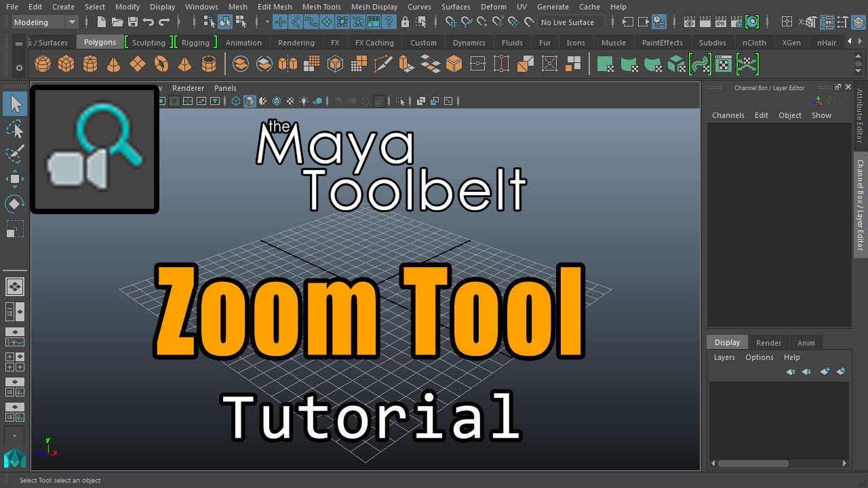Click the Open Scene folder icon
The width and height of the screenshot is (868, 488).
[x=118, y=22]
